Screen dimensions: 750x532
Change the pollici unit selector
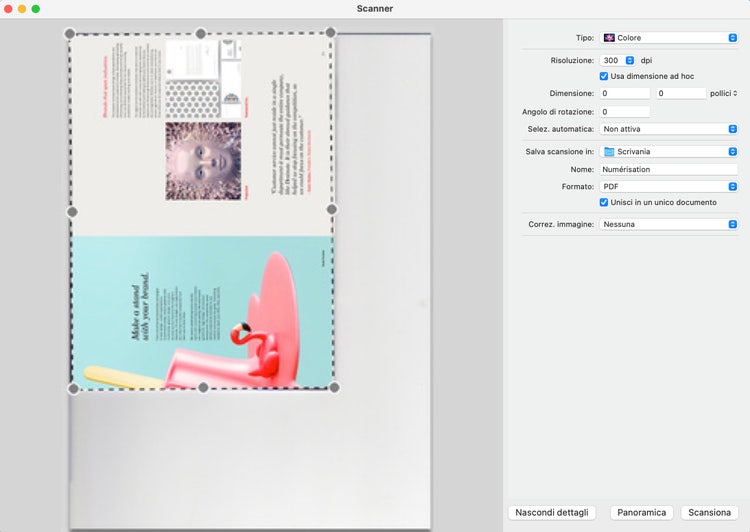[723, 93]
